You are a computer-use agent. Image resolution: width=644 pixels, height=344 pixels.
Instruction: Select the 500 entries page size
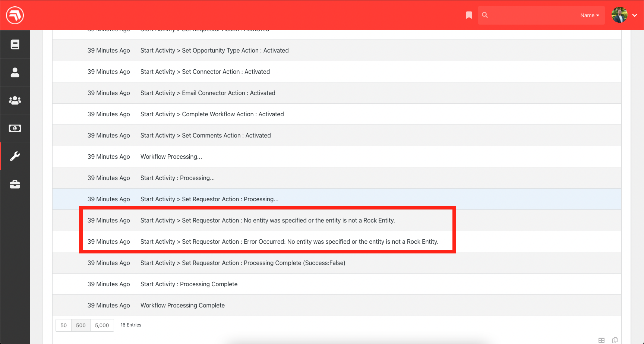coord(80,325)
